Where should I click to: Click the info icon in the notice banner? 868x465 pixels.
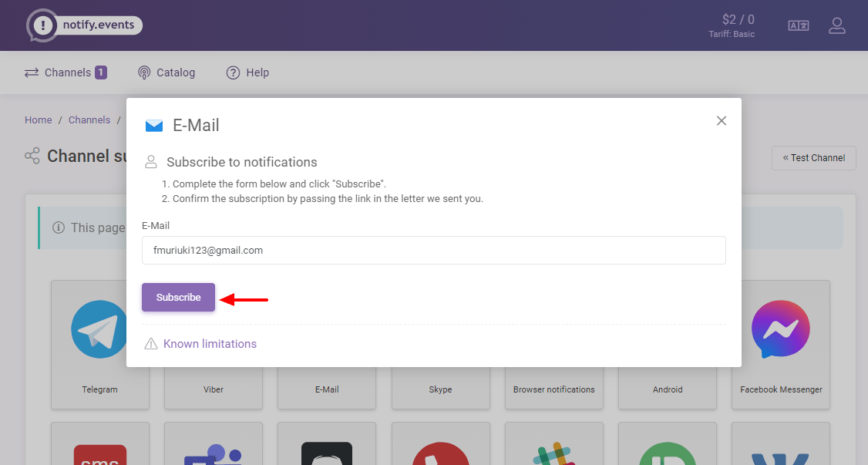(58, 227)
